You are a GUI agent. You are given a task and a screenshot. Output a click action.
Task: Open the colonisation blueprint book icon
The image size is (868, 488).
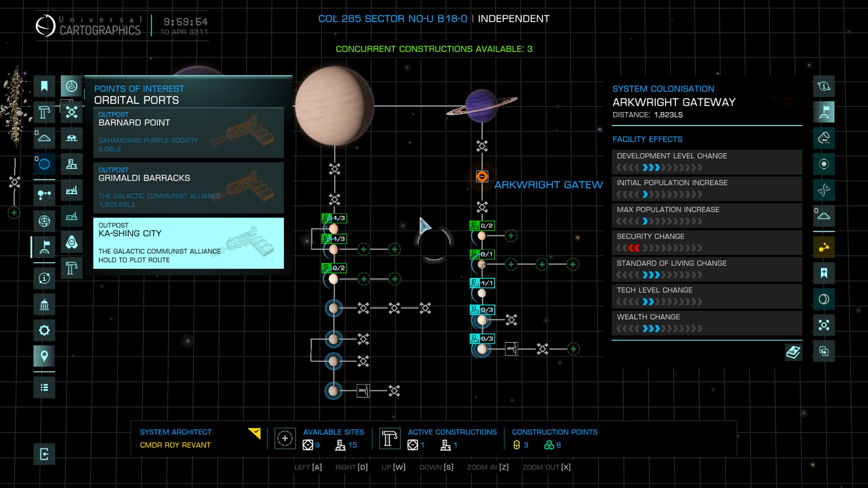793,352
